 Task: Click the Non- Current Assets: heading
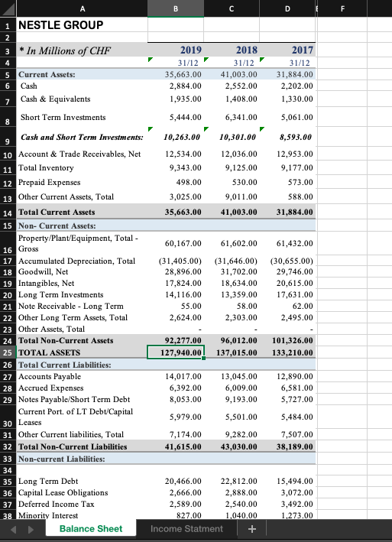(57, 226)
